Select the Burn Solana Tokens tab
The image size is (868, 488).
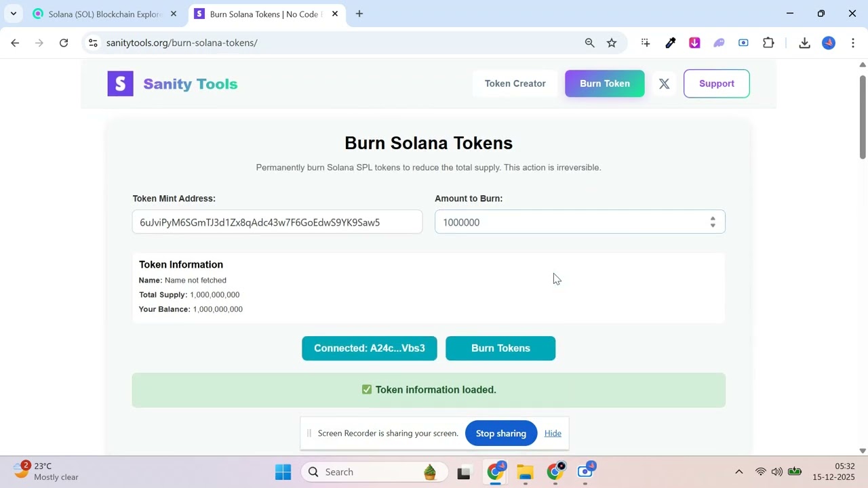coord(266,14)
